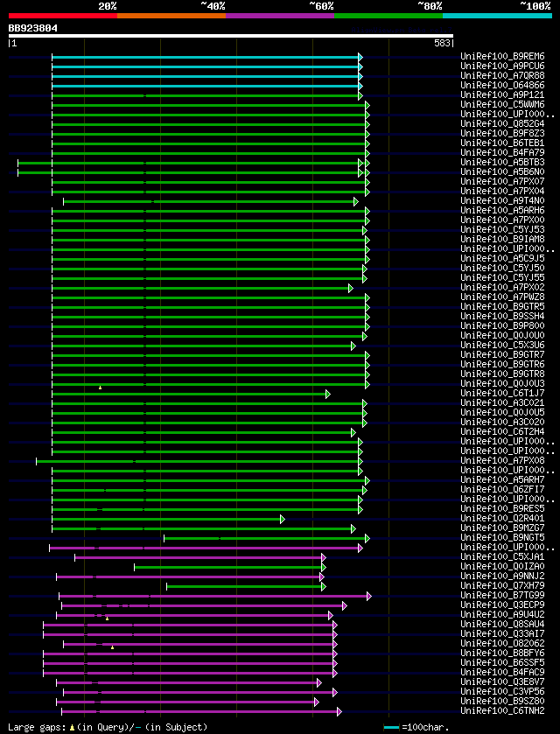Click the Large gaps legend text

[x=108, y=727]
